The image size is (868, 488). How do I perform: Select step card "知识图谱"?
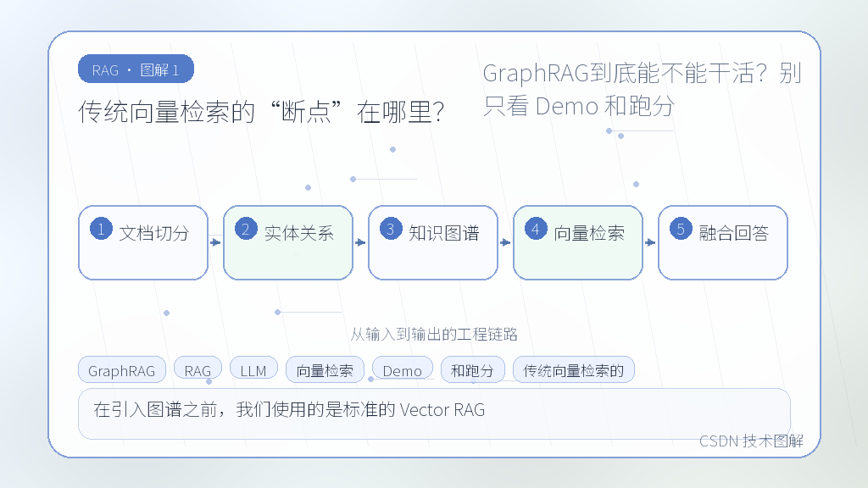[433, 243]
